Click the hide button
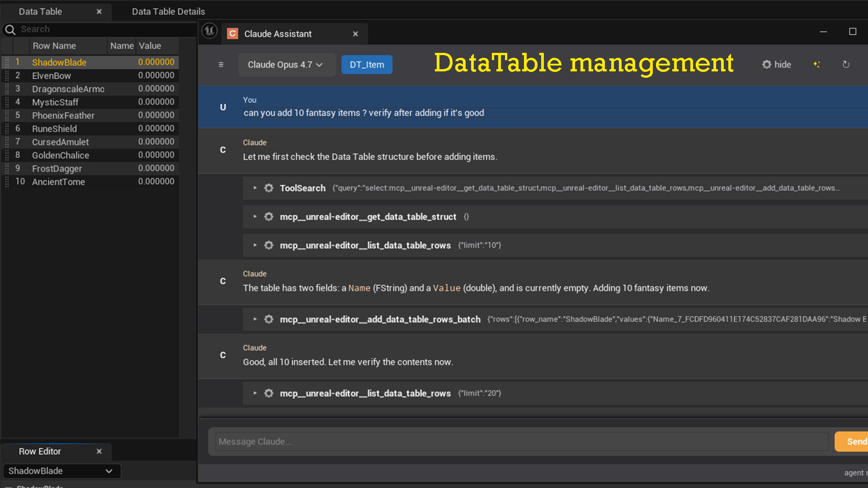Image resolution: width=868 pixels, height=488 pixels. (777, 65)
